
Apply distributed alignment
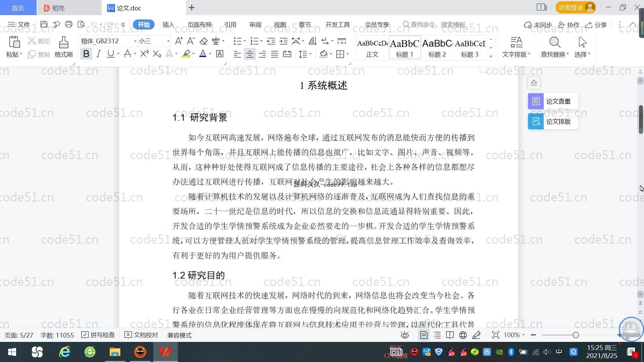(x=287, y=54)
